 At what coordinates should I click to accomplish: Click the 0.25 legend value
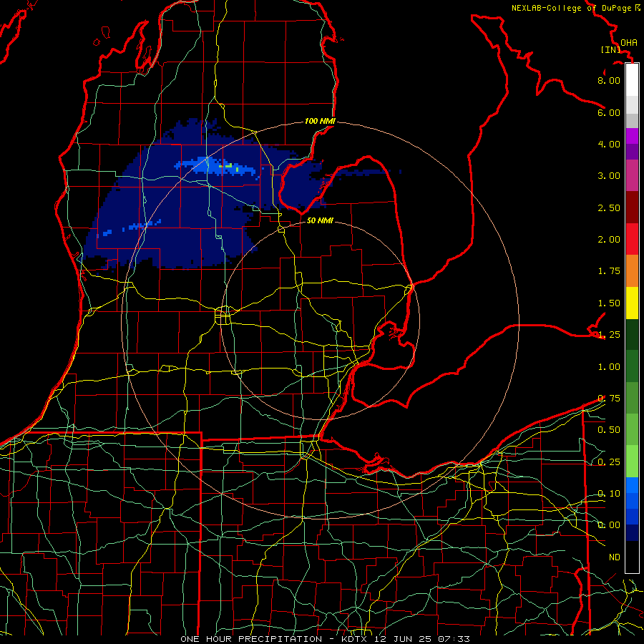tap(609, 462)
